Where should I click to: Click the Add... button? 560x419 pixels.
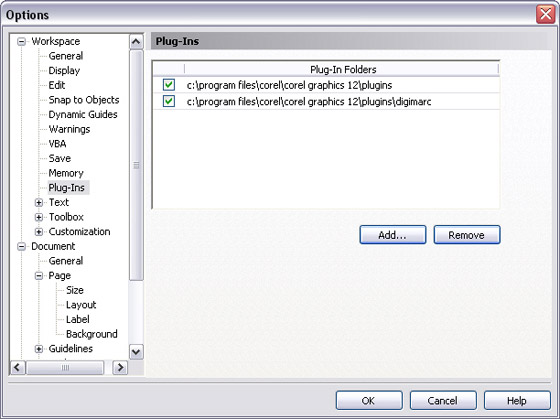[x=392, y=235]
